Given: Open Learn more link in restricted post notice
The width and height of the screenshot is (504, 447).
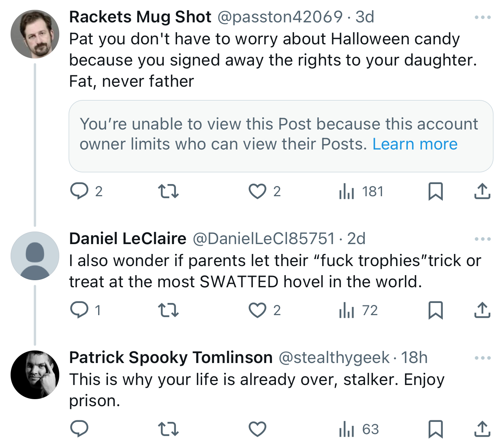Looking at the screenshot, I should (415, 144).
